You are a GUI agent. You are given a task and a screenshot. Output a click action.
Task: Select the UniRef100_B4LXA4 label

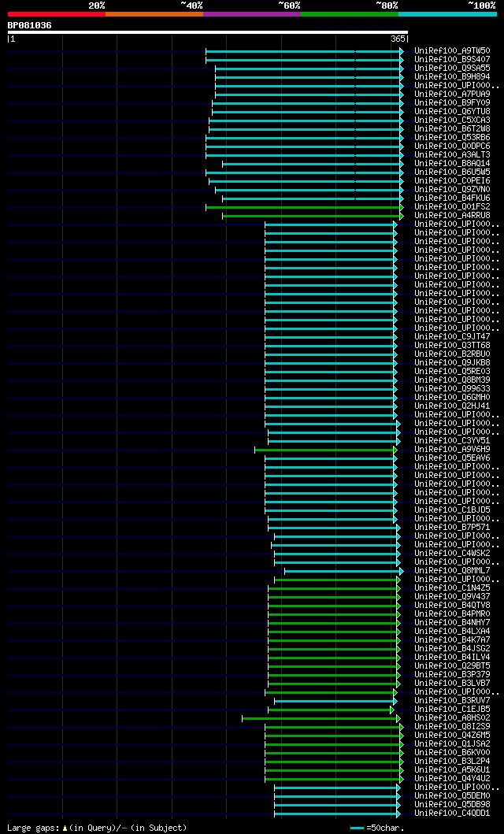[453, 632]
